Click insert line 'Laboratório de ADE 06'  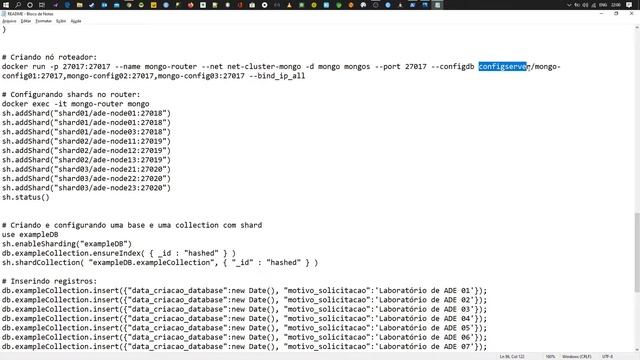244,337
